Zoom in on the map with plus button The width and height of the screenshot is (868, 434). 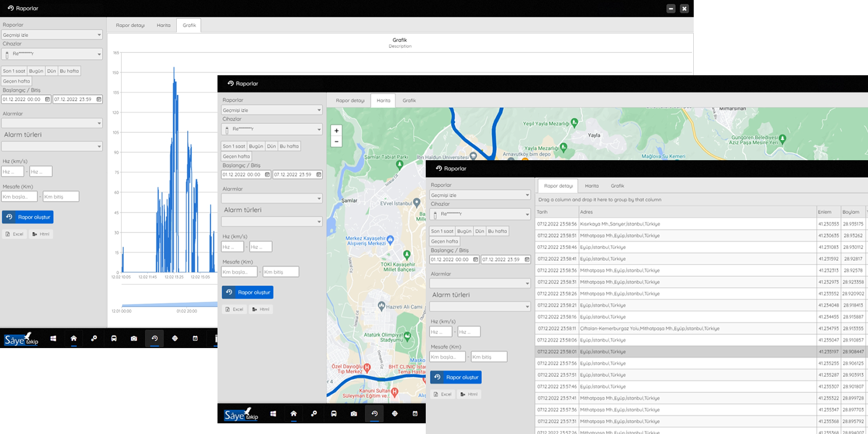(336, 131)
